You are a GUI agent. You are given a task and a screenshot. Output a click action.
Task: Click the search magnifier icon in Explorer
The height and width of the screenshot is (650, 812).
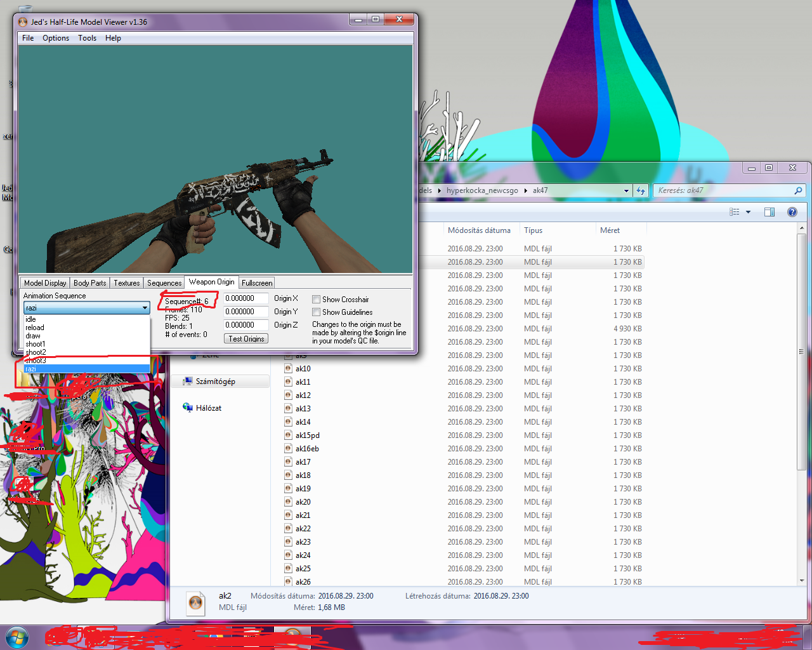click(x=798, y=190)
